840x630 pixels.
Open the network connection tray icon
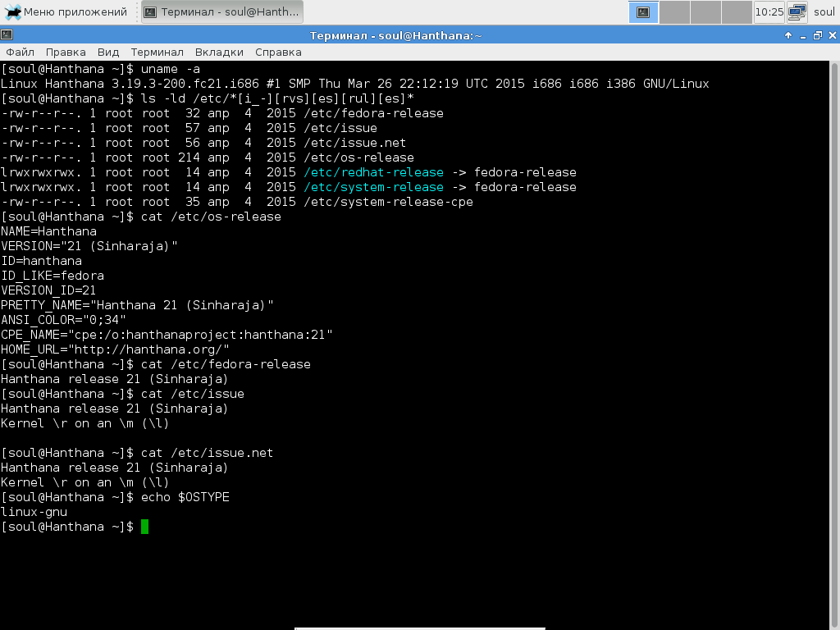797,11
